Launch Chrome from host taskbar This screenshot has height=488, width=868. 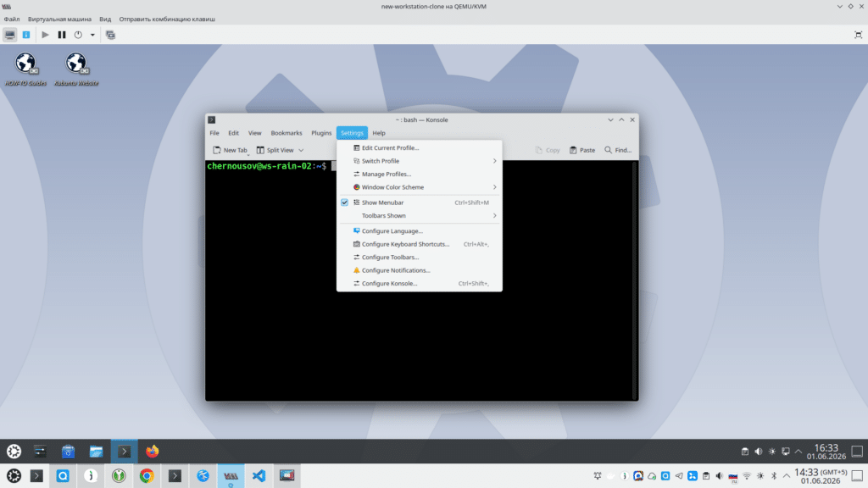[147, 476]
